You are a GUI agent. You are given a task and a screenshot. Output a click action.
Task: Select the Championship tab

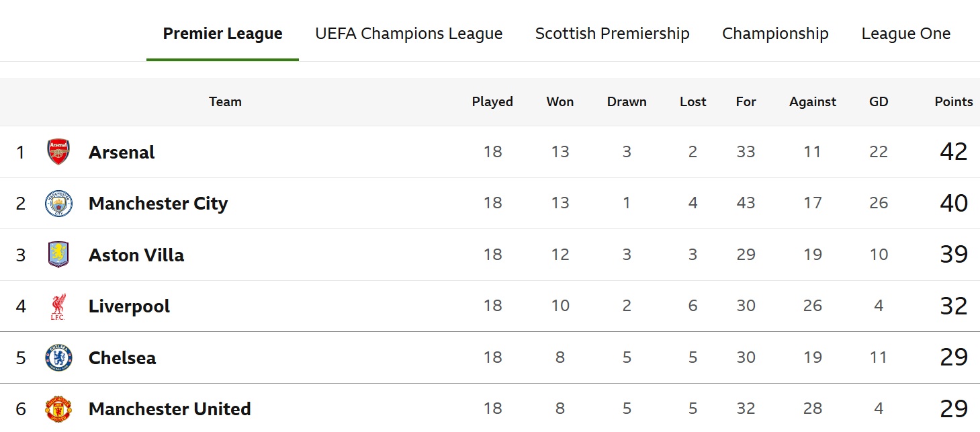click(x=775, y=34)
